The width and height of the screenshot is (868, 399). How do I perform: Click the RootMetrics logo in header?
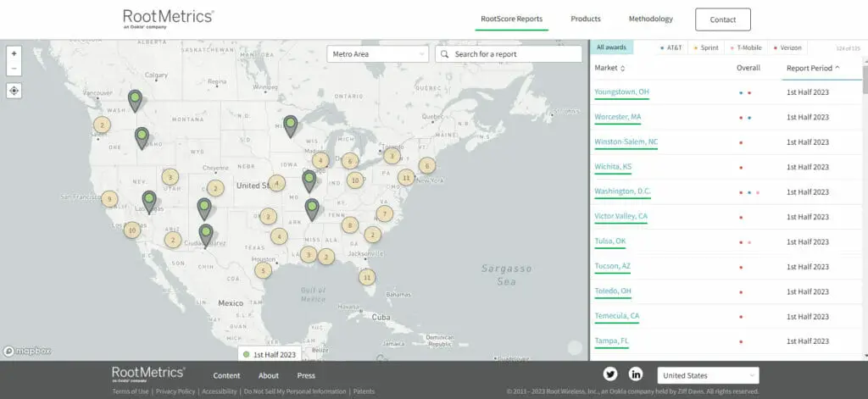click(x=169, y=19)
